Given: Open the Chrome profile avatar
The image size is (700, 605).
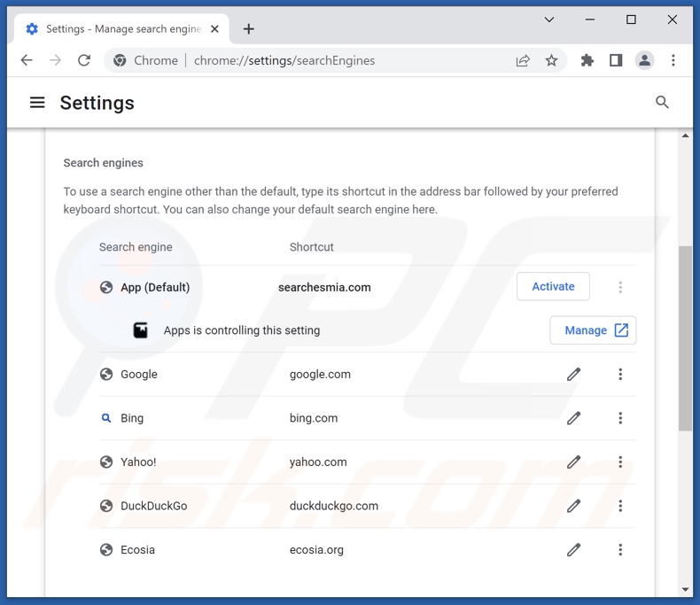Looking at the screenshot, I should pyautogui.click(x=645, y=60).
